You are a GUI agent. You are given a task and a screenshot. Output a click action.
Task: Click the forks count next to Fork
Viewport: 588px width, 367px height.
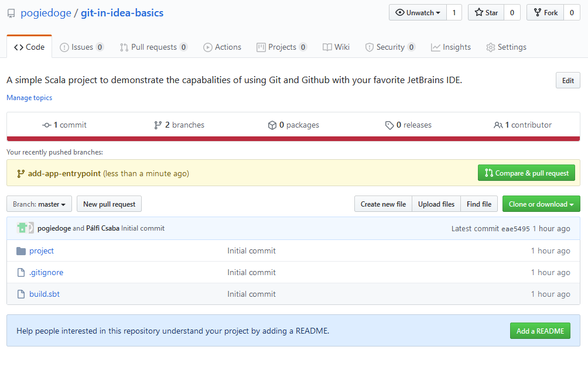(x=572, y=13)
